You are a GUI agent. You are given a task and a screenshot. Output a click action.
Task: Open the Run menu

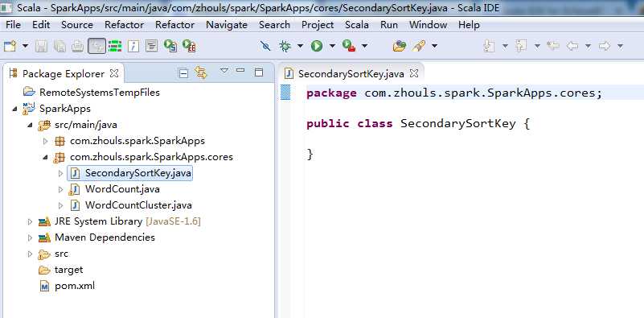[389, 25]
